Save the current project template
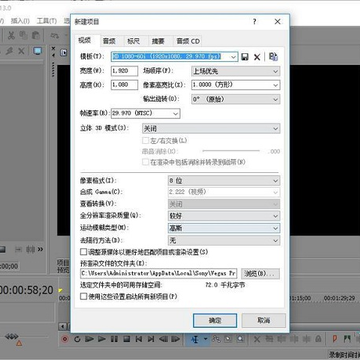 (245, 57)
